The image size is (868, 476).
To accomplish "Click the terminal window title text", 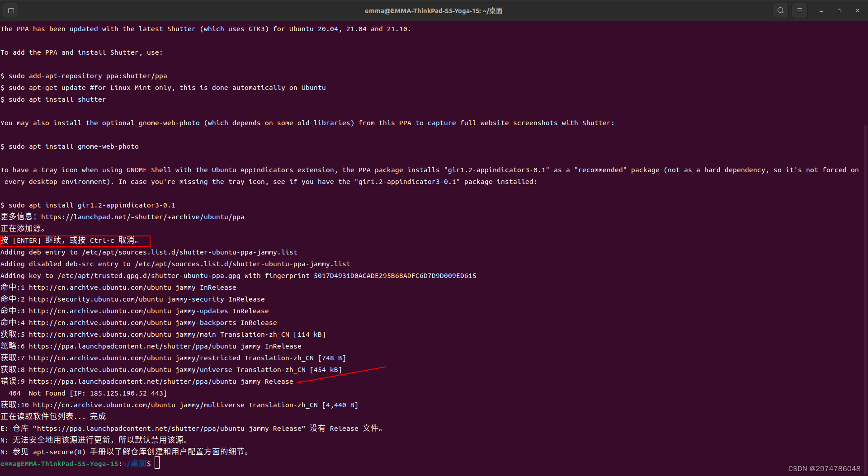I will (x=434, y=11).
